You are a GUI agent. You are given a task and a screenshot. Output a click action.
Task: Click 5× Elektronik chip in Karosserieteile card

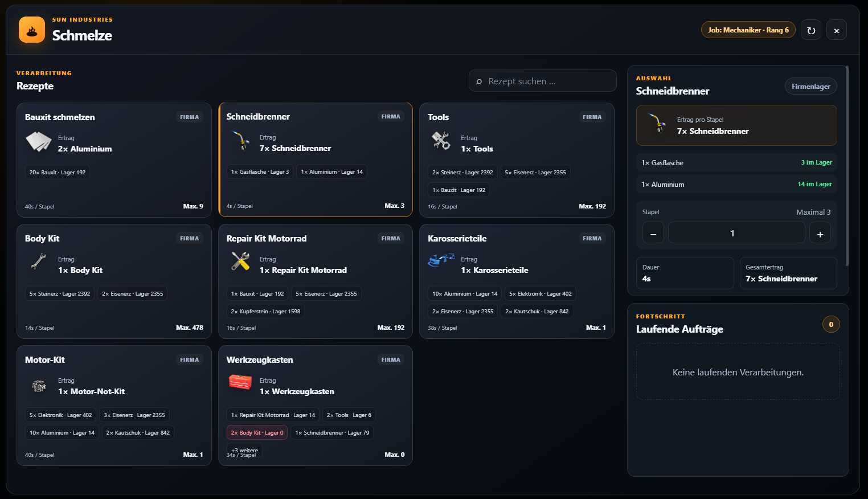pos(541,294)
